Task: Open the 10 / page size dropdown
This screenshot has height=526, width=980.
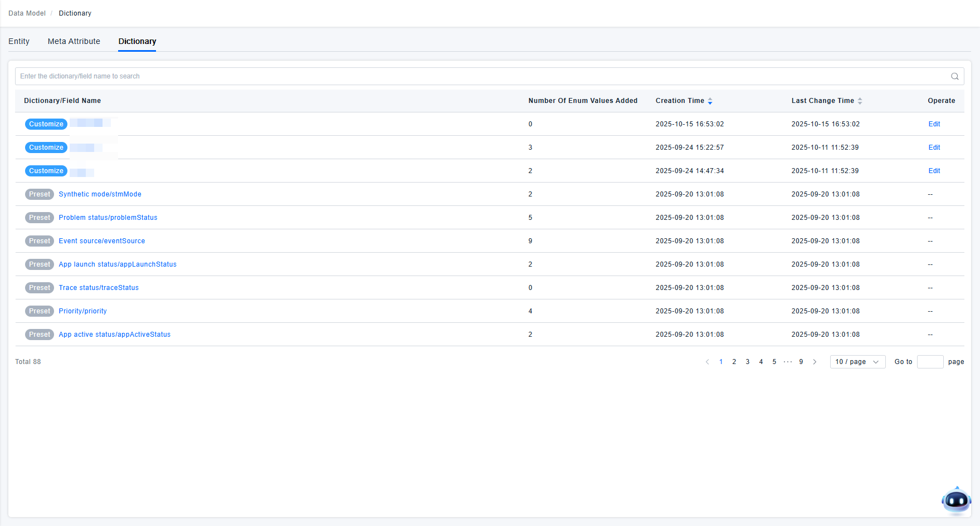Action: (x=857, y=362)
